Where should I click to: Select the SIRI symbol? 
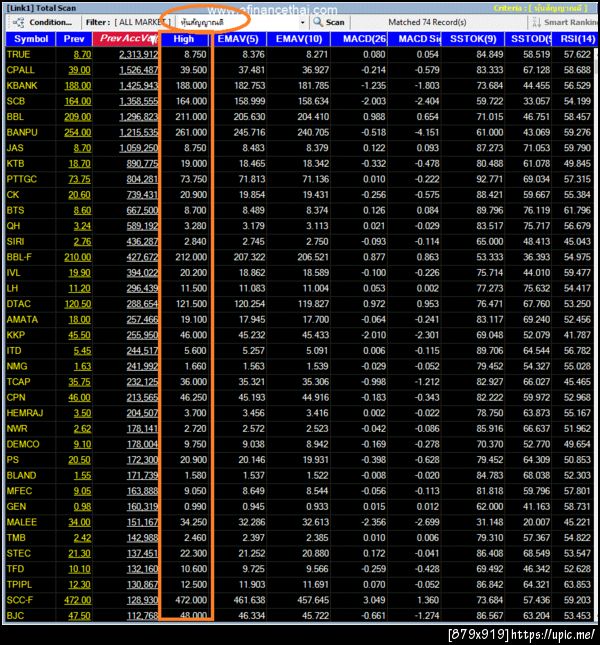pyautogui.click(x=15, y=242)
